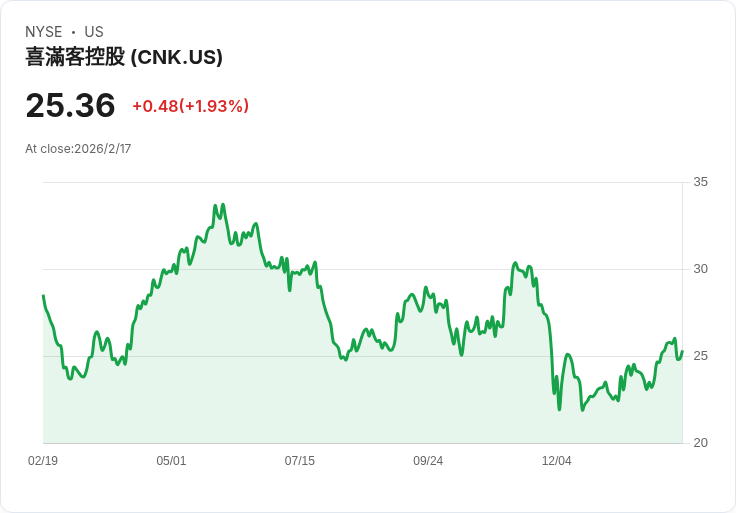
Task: Click the November peak of the chart line
Action: pyautogui.click(x=515, y=263)
